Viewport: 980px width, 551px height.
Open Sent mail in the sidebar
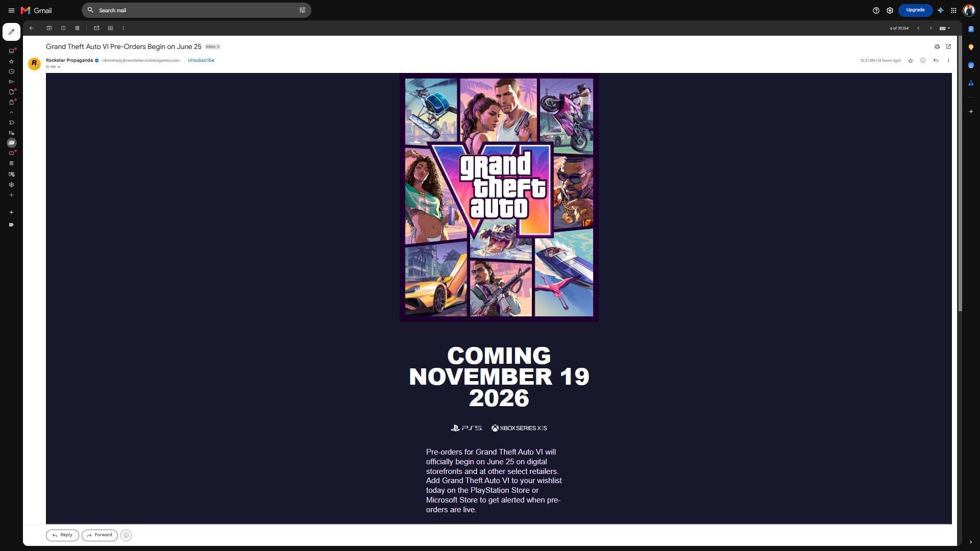click(x=11, y=82)
